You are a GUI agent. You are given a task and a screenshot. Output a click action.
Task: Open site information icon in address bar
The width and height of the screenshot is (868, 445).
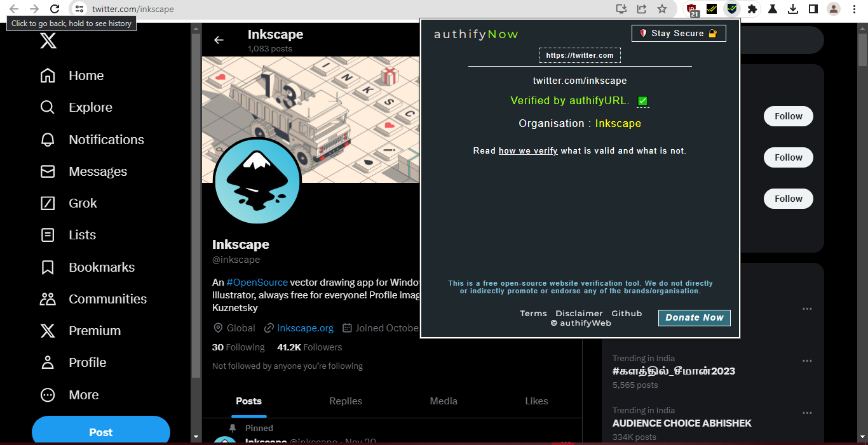79,9
